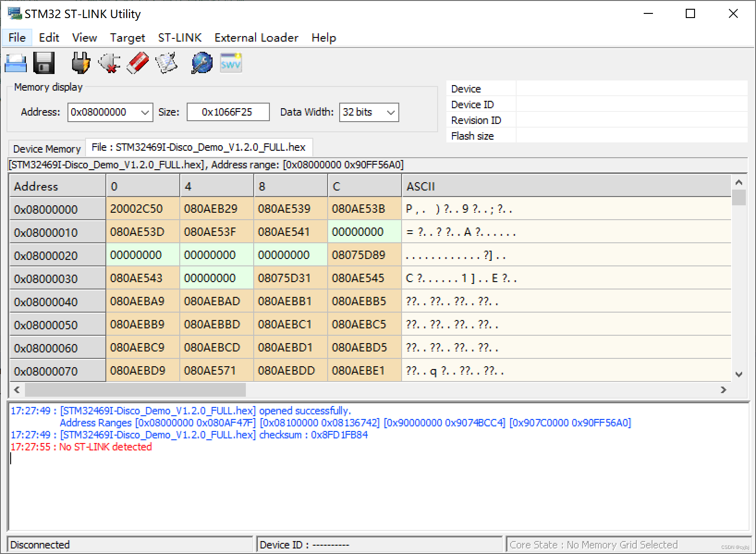
Task: Maximize the ST-LINK Utility window
Action: (x=690, y=13)
